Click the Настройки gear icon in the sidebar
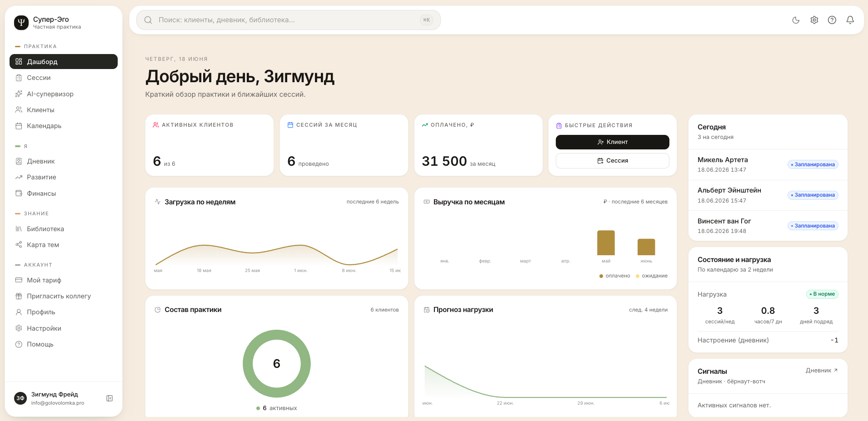 point(19,328)
